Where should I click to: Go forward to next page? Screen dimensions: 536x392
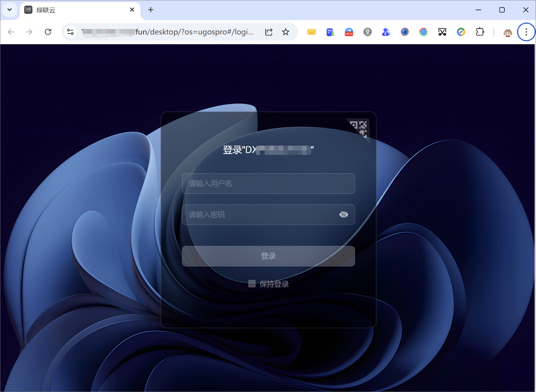coord(29,32)
